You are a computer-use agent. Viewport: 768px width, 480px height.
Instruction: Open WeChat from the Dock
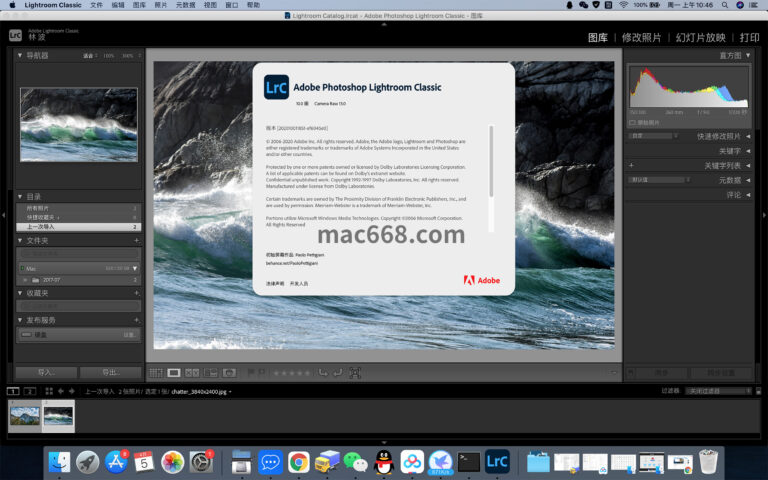(356, 461)
